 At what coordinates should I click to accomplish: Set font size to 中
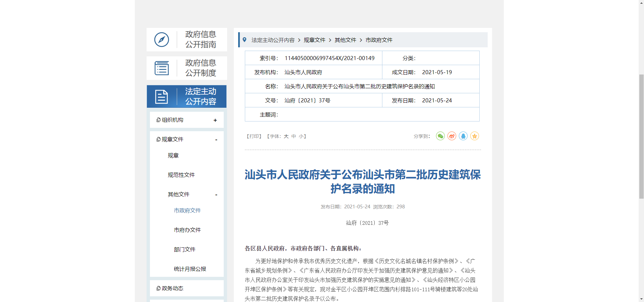coord(294,136)
